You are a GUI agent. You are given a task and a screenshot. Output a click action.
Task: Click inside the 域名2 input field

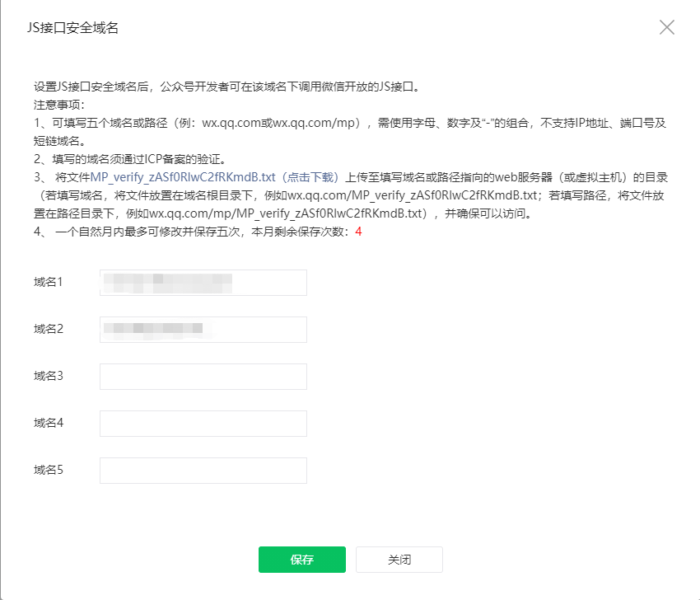click(203, 330)
